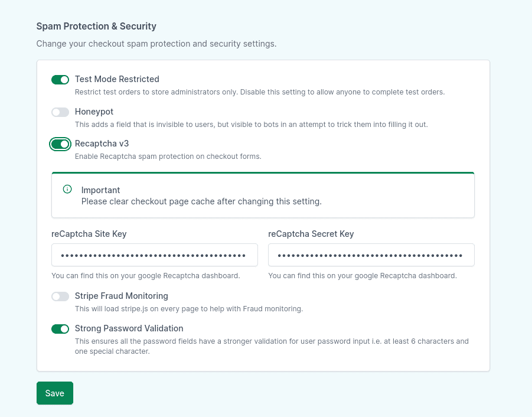This screenshot has width=532, height=417.
Task: Click the "Recaptcha v3" label text
Action: (x=102, y=144)
